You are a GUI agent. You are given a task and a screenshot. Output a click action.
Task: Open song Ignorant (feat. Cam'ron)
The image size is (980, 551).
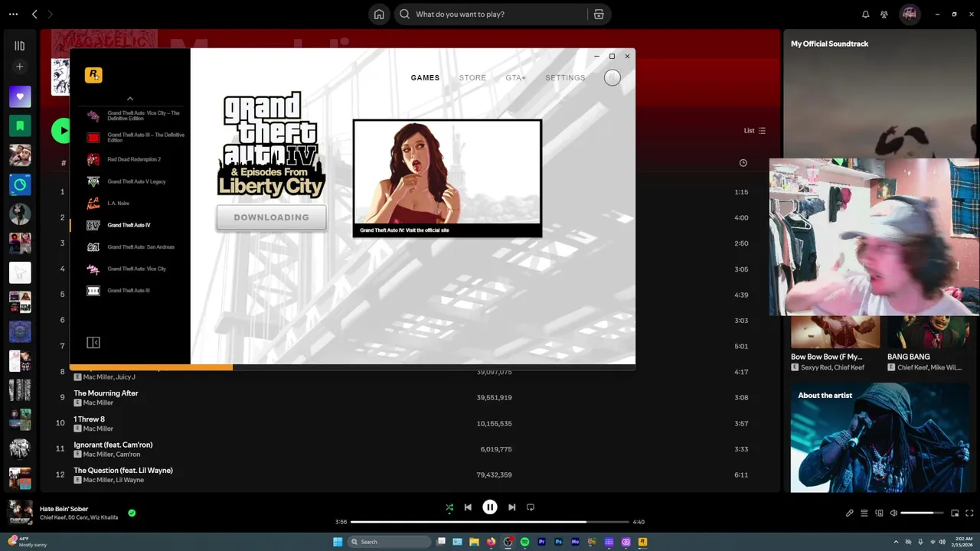113,445
